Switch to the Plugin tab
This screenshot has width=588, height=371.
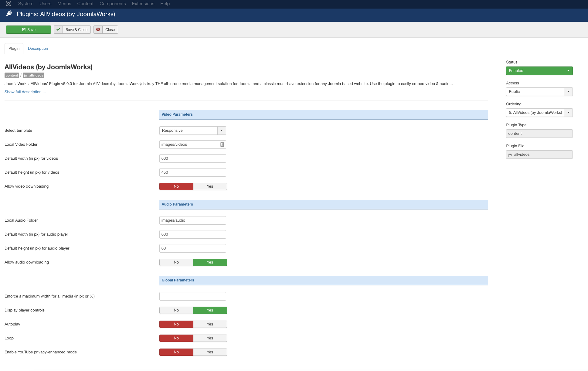pos(14,49)
